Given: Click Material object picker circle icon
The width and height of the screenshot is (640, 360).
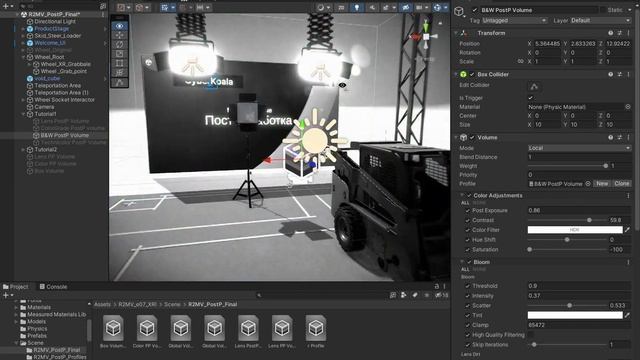Looking at the screenshot, I should (x=628, y=107).
